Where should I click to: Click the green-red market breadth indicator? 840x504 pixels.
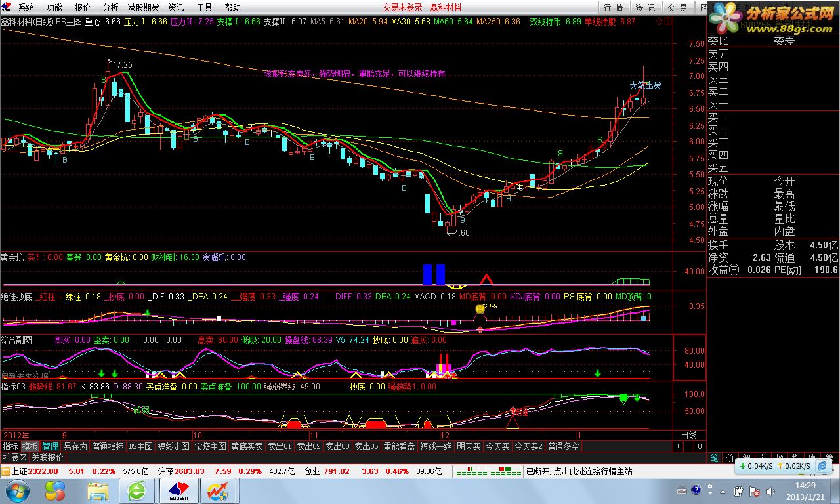(x=489, y=472)
